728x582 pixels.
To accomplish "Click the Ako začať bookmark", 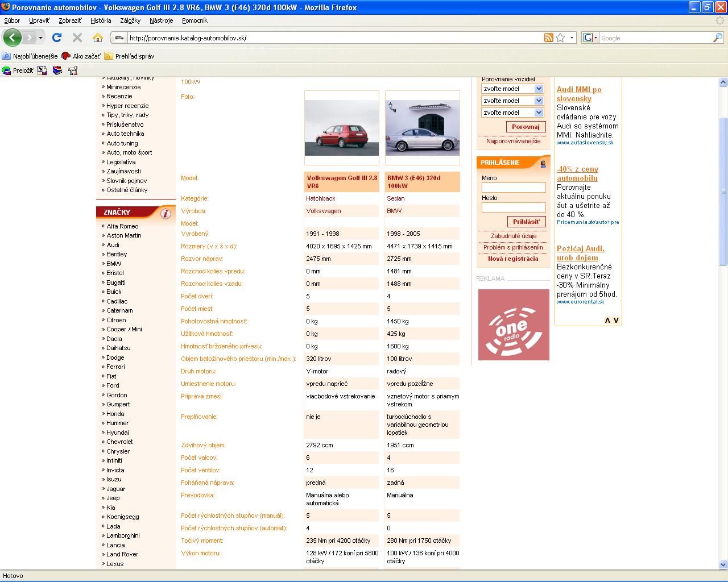I will click(81, 56).
